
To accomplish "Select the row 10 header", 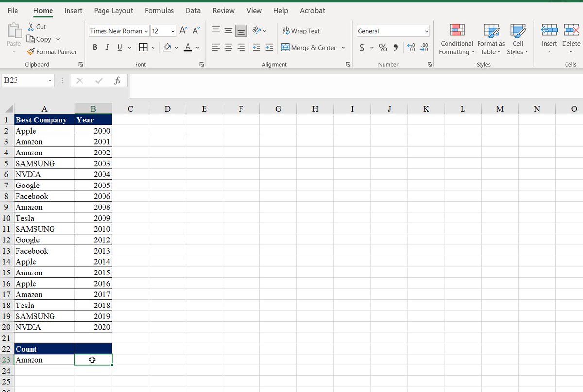I will click(x=7, y=218).
